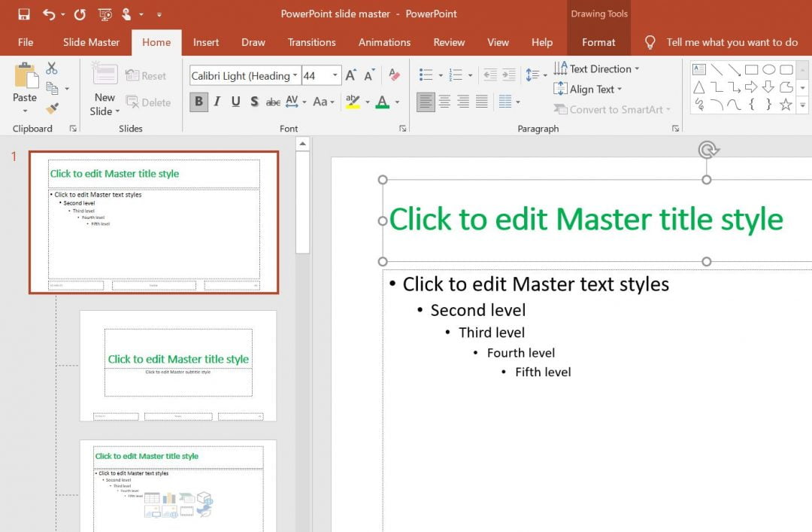Click the Copy icon below the scissors
Viewport: 812px width, 532px height.
[x=53, y=89]
